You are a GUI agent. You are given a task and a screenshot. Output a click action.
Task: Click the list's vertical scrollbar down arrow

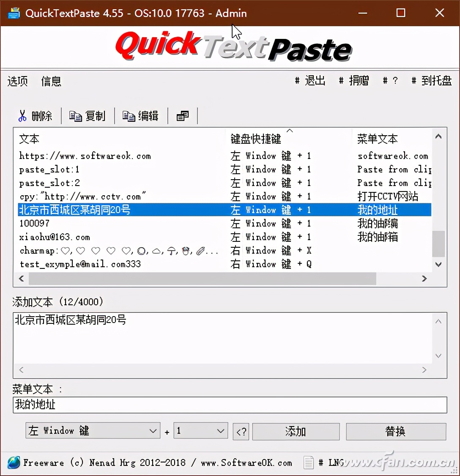click(438, 264)
